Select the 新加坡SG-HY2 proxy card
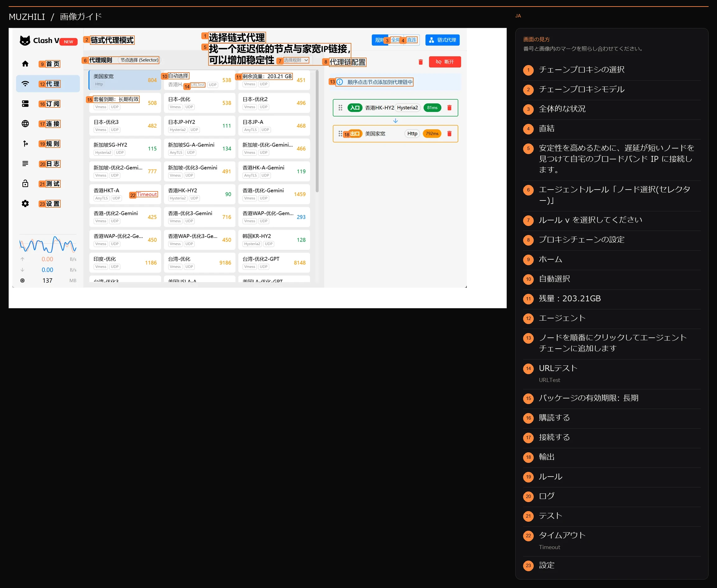717x588 pixels. click(x=125, y=148)
